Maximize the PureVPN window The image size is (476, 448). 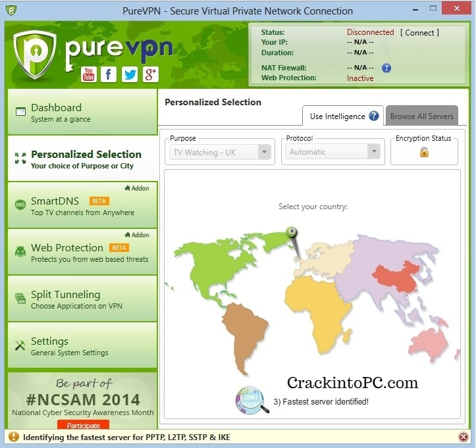pos(433,9)
